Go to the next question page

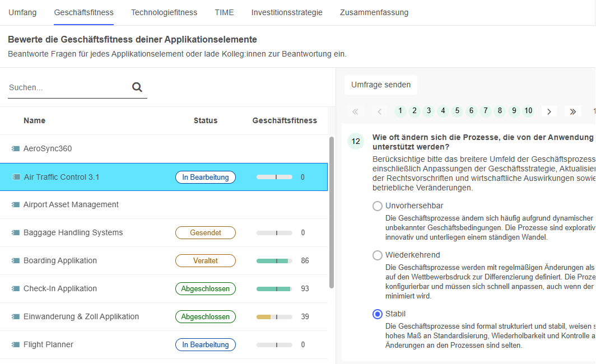[x=548, y=111]
